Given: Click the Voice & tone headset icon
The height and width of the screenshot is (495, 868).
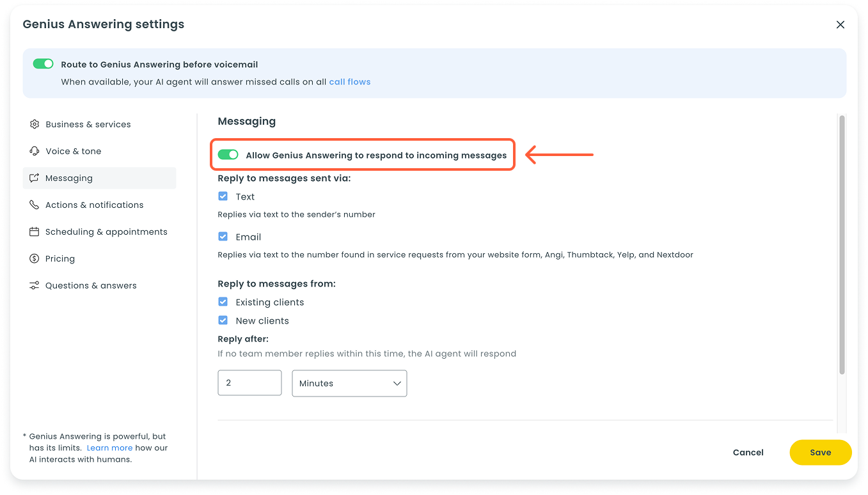Looking at the screenshot, I should (35, 151).
